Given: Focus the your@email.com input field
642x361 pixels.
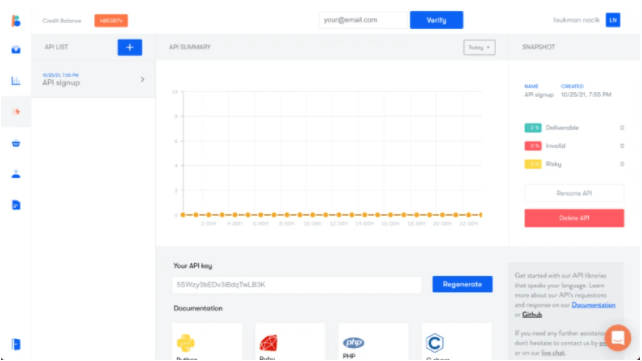Looking at the screenshot, I should [x=364, y=20].
